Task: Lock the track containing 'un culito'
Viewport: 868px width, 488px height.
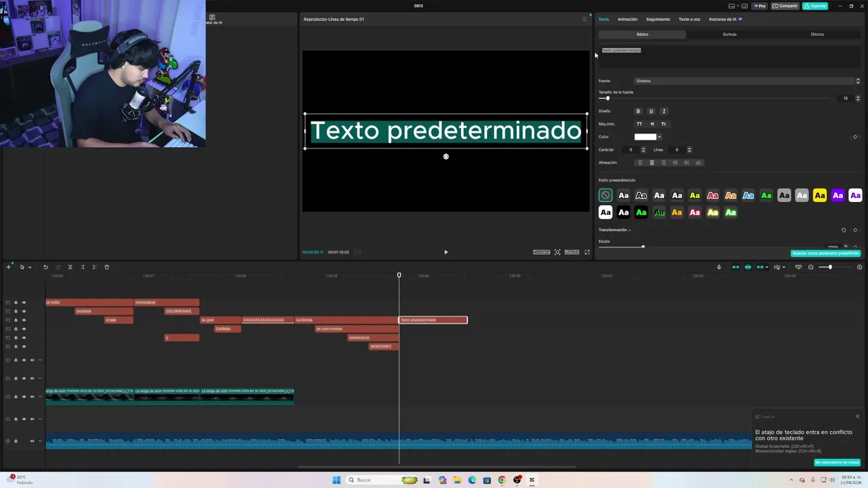Action: click(x=16, y=302)
